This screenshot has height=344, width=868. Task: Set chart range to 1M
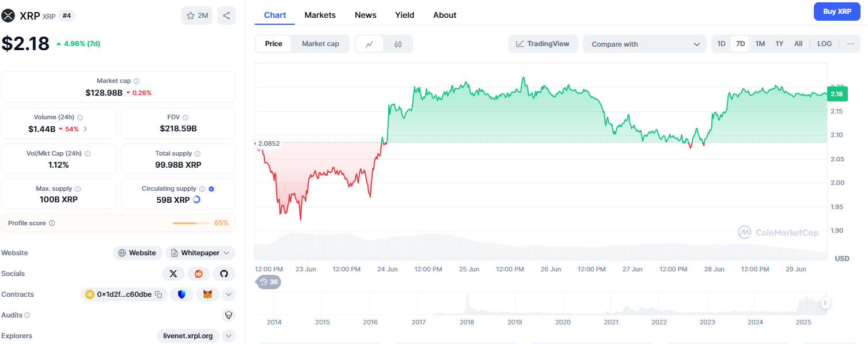click(760, 44)
